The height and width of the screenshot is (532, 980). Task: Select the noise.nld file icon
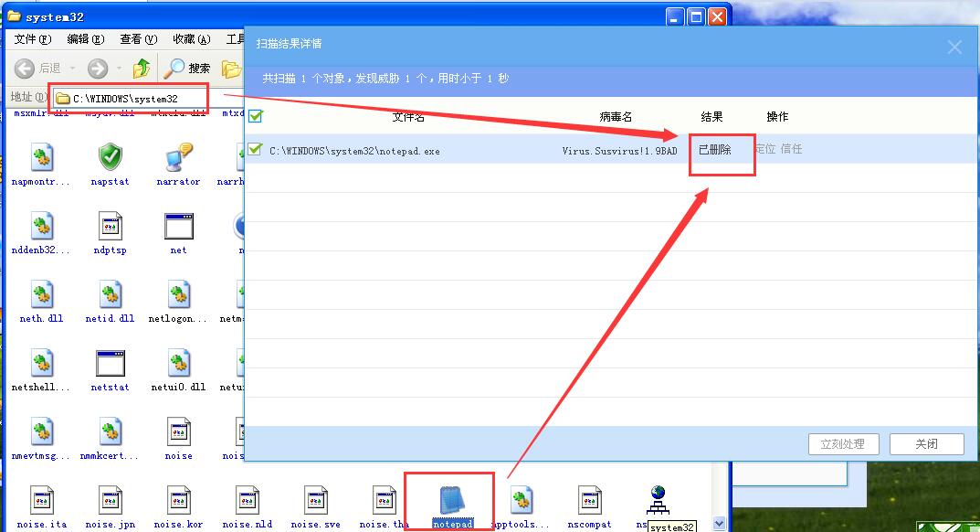tap(248, 500)
